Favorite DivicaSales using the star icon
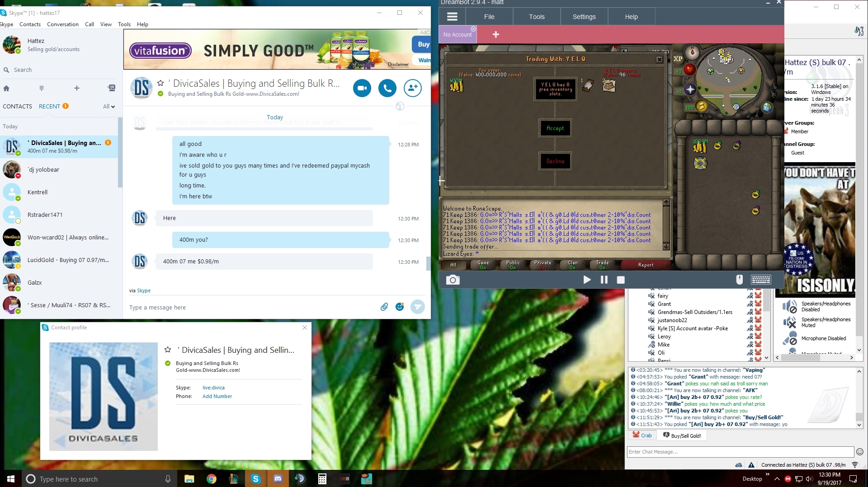Viewport: 868px width, 487px height. pos(160,83)
